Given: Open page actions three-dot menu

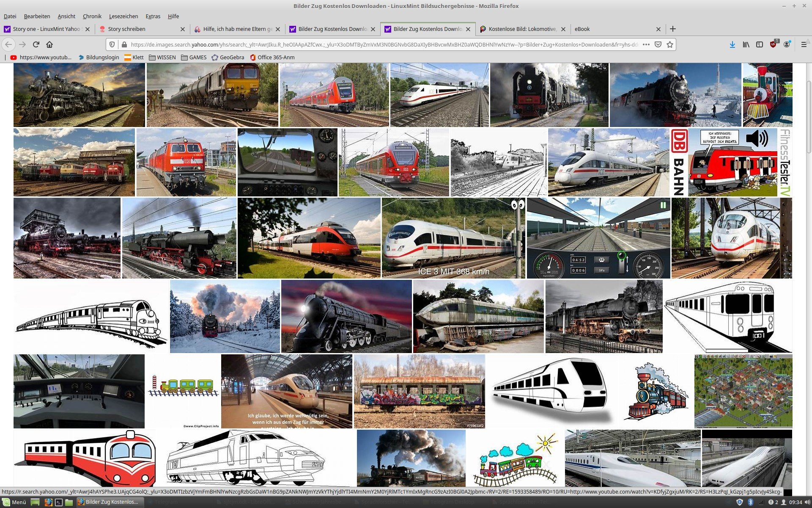Looking at the screenshot, I should pos(646,44).
